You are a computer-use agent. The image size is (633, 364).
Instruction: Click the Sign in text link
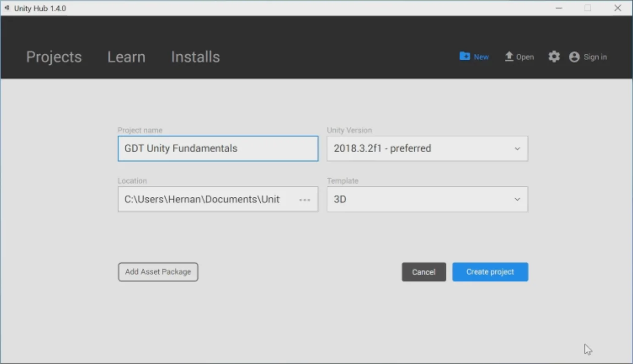tap(595, 57)
